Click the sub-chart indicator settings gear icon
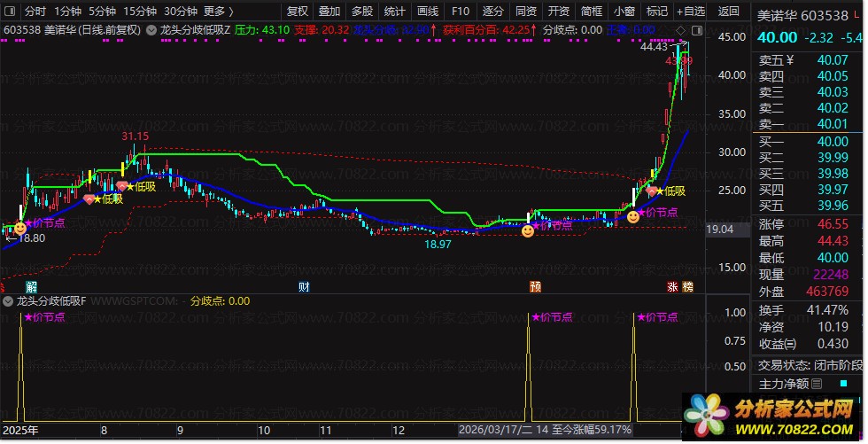The height and width of the screenshot is (444, 868). 8,301
